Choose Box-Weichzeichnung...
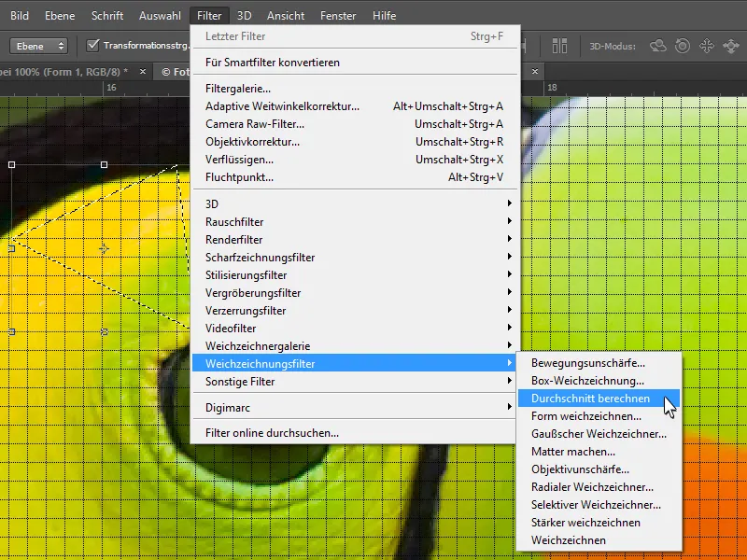The height and width of the screenshot is (560, 747). [x=599, y=381]
